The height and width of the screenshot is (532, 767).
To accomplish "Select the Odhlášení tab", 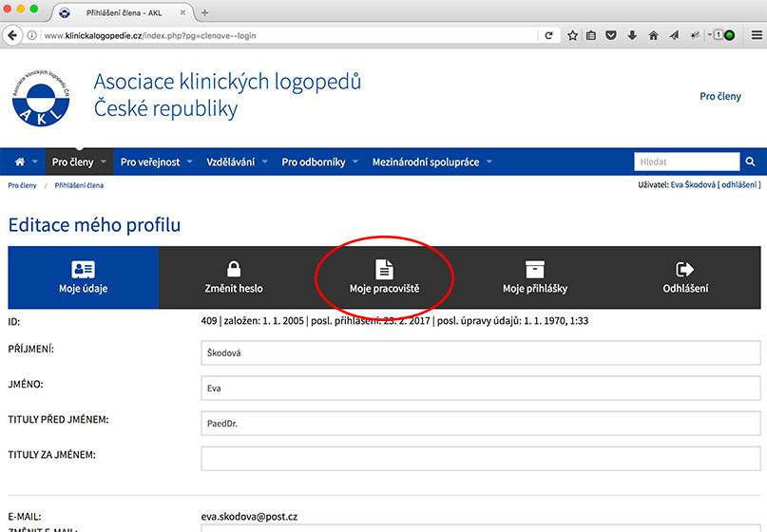I will click(684, 277).
